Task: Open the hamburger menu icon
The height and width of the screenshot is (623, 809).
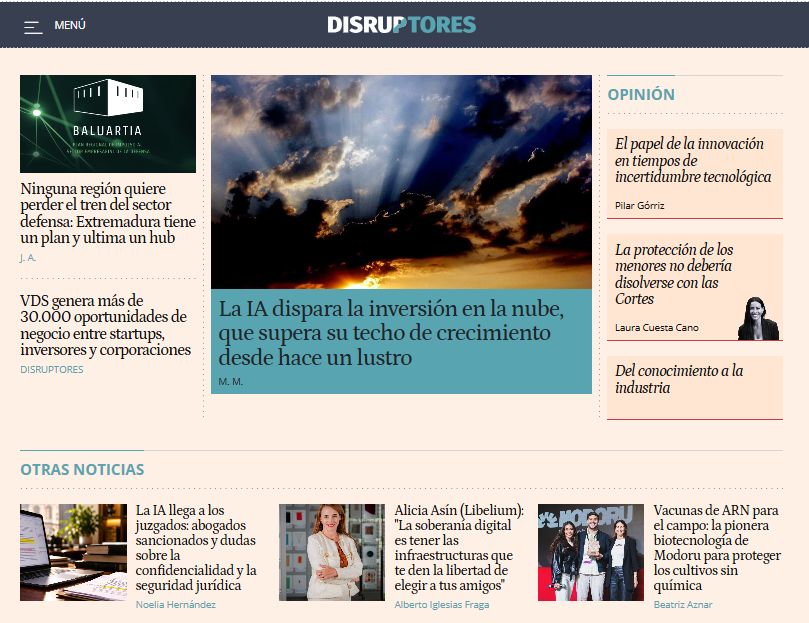Action: coord(33,27)
